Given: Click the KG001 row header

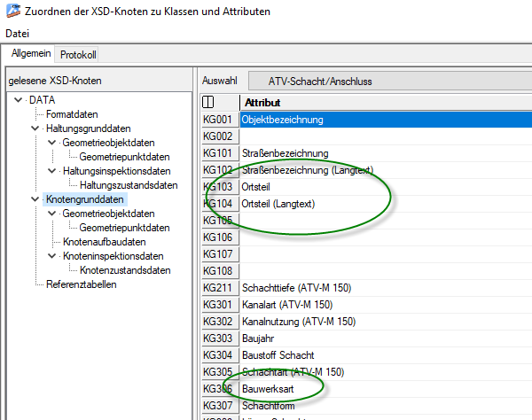Looking at the screenshot, I should [217, 120].
